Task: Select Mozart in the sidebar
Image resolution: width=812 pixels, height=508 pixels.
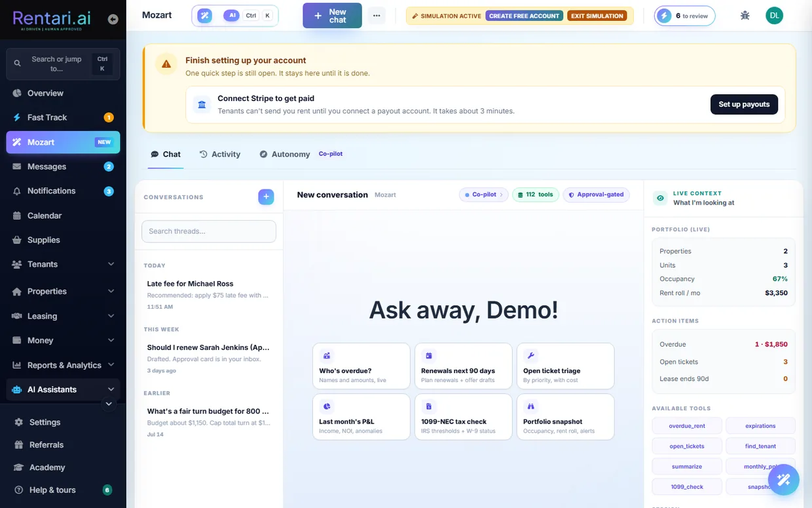Action: [x=63, y=142]
